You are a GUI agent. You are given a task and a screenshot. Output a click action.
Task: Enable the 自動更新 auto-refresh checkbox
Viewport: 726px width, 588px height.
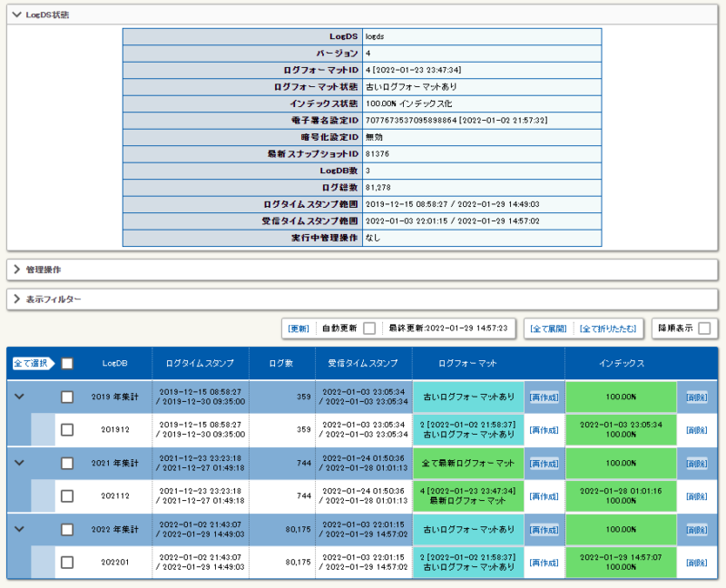point(369,328)
